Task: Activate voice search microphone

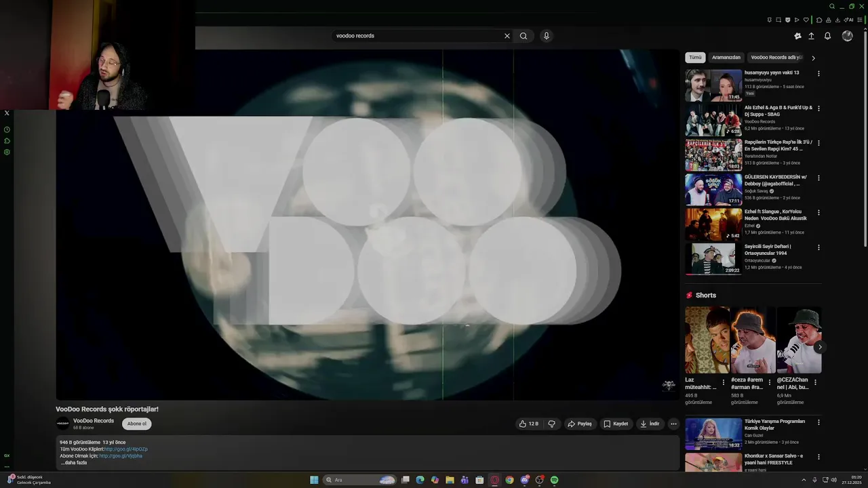Action: 546,36
